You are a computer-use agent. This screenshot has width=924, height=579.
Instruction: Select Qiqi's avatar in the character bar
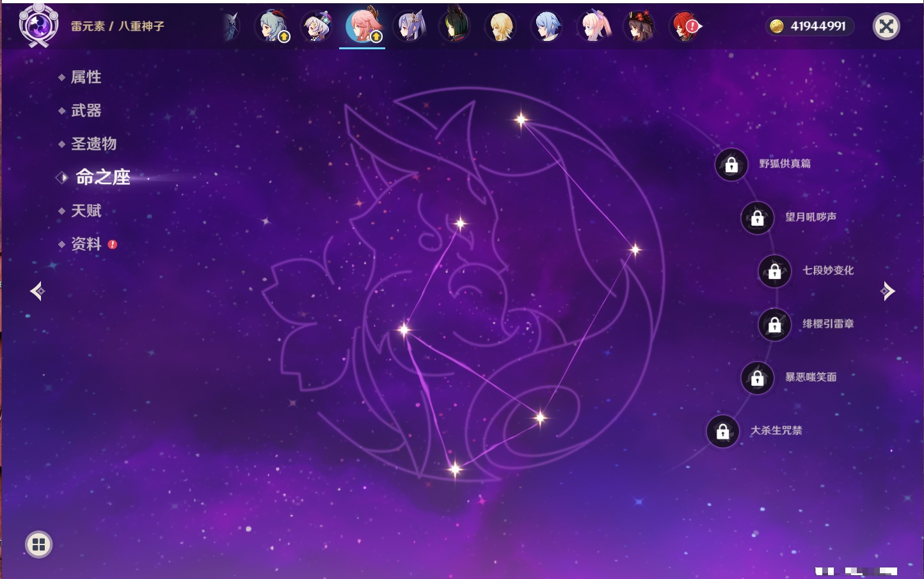click(317, 26)
